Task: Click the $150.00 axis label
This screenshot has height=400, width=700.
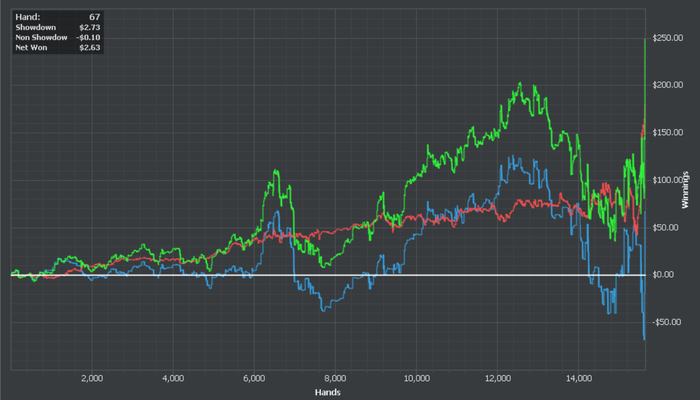Action: tap(668, 133)
